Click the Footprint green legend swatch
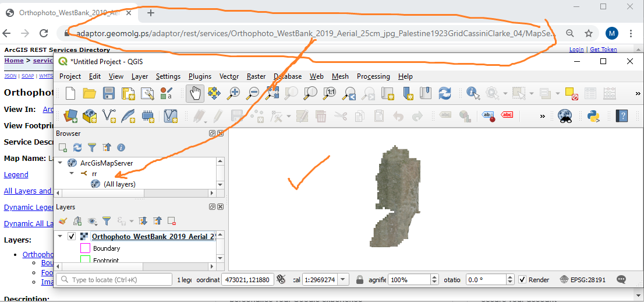644x302 pixels. click(x=85, y=259)
